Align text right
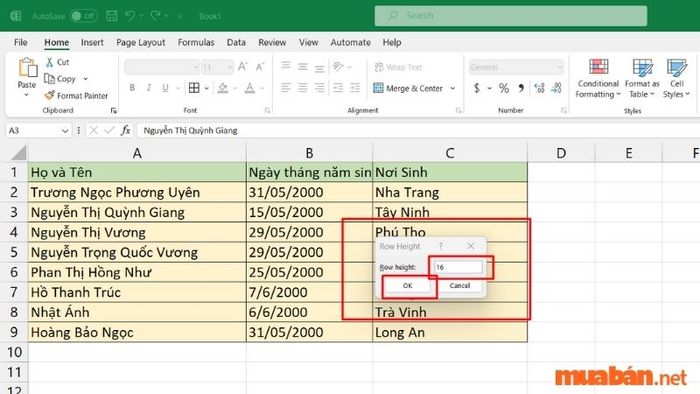The image size is (700, 394). (x=320, y=88)
